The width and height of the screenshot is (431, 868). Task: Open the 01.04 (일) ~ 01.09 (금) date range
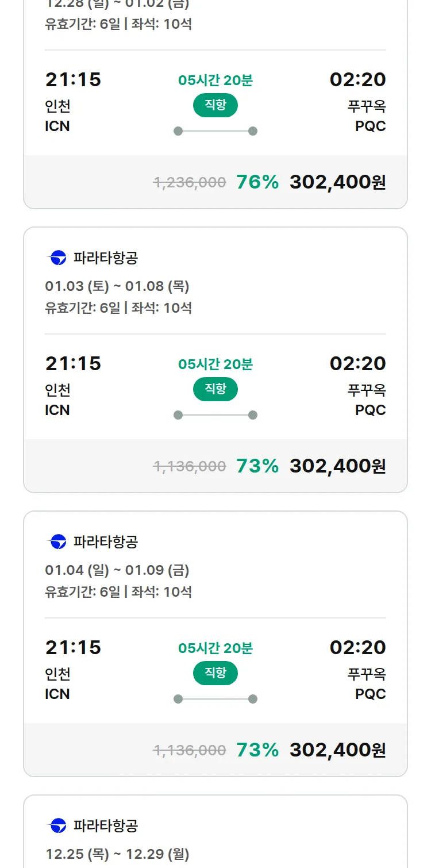pyautogui.click(x=117, y=570)
